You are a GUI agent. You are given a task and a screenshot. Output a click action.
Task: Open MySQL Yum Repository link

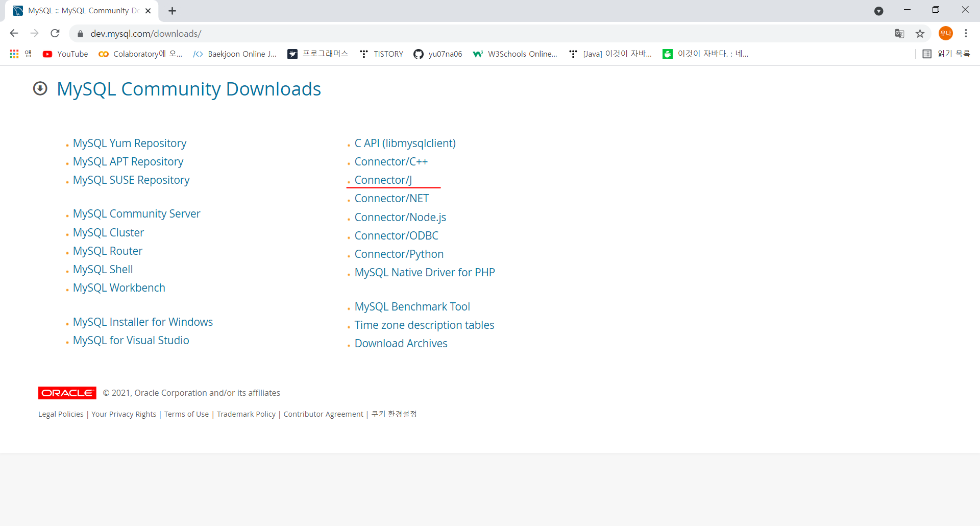[130, 143]
